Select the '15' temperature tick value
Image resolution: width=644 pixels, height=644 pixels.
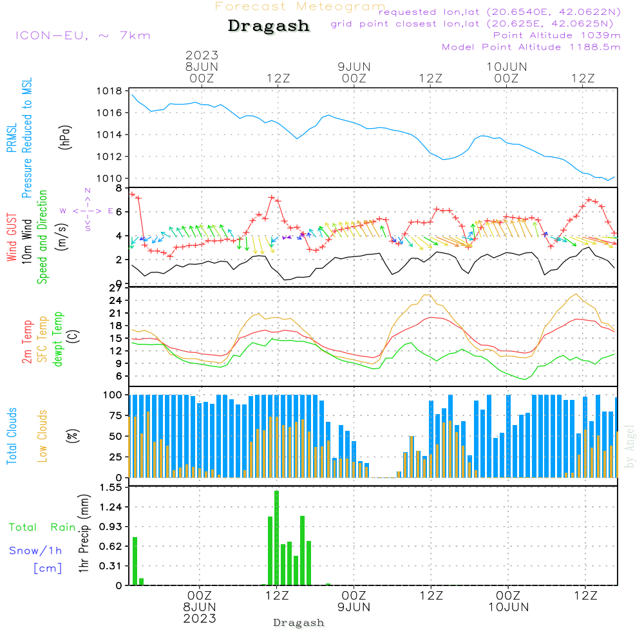click(x=115, y=339)
